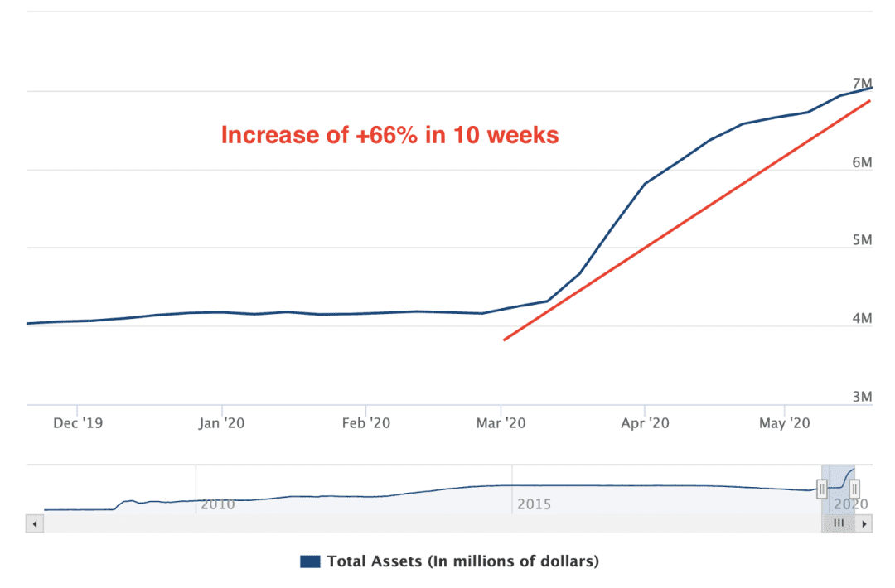Click the right range handle of navigator
Screen dimensions: 895x588
(854, 489)
